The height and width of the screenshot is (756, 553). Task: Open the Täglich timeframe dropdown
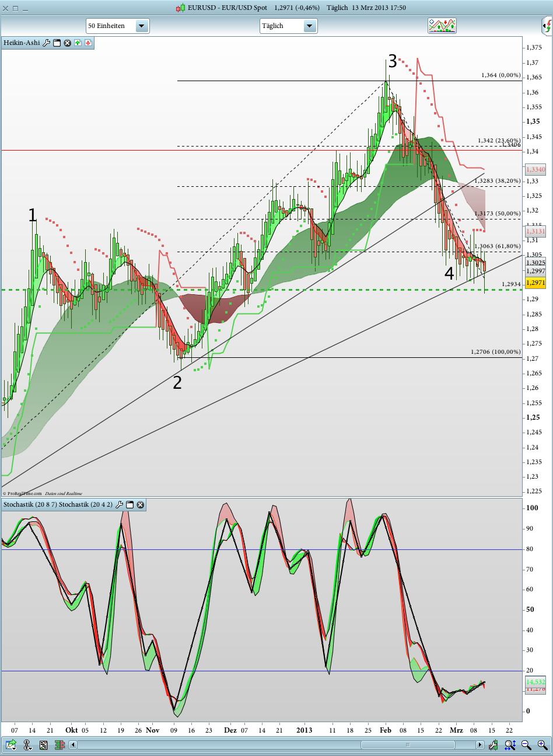click(x=288, y=26)
